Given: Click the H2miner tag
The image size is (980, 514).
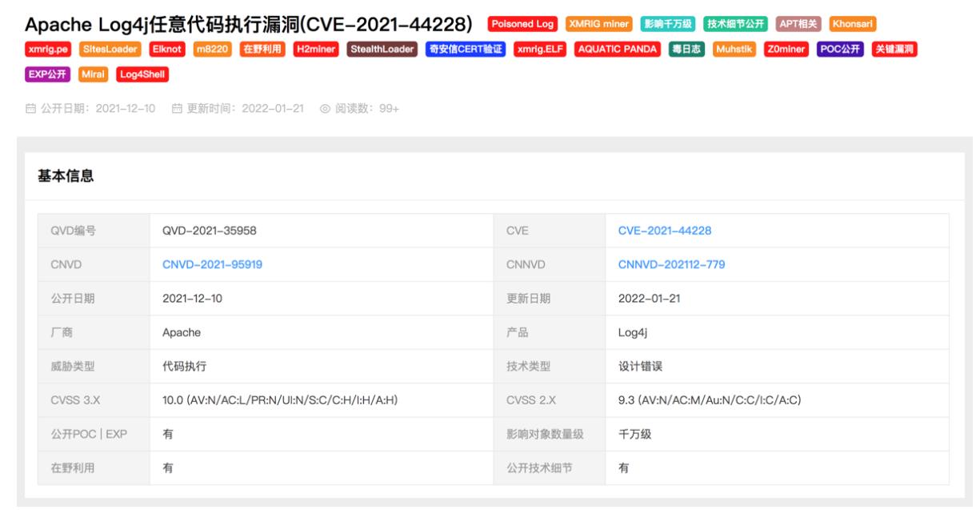Looking at the screenshot, I should point(317,50).
